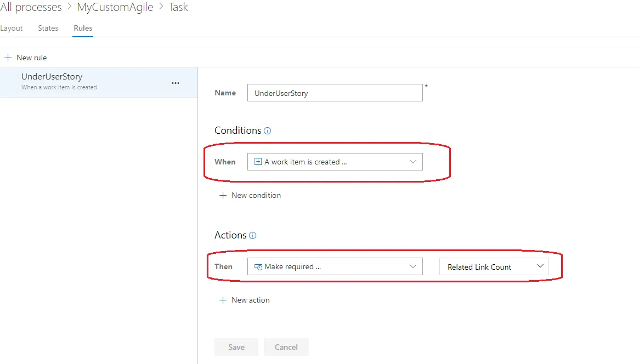Click the work item created icon

tap(258, 162)
